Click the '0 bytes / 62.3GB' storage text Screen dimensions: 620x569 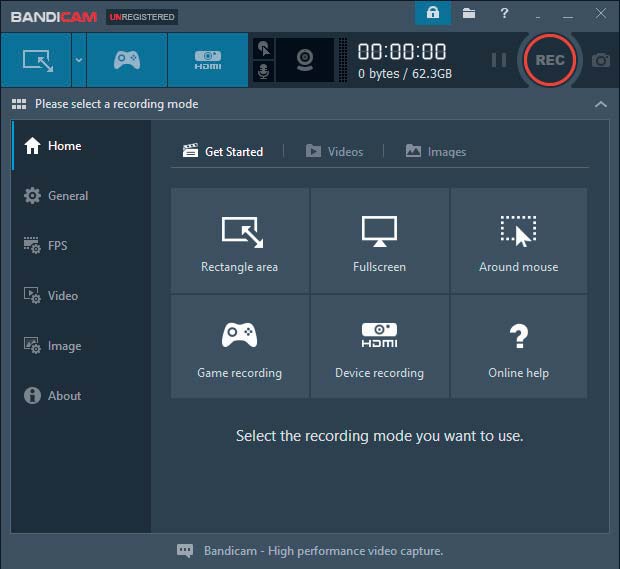pos(405,74)
